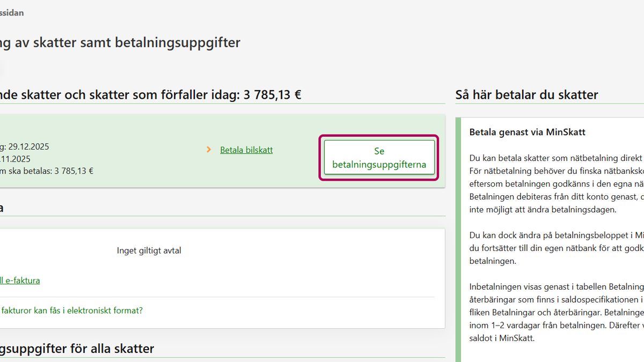
Task: Click the Se betalningsuppgifterna button
Action: (x=379, y=158)
